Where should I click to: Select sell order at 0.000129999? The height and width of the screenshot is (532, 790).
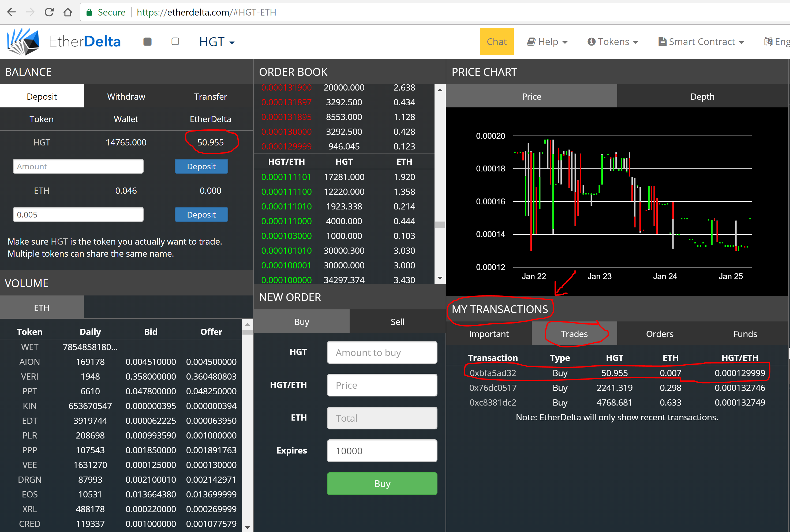coord(344,146)
